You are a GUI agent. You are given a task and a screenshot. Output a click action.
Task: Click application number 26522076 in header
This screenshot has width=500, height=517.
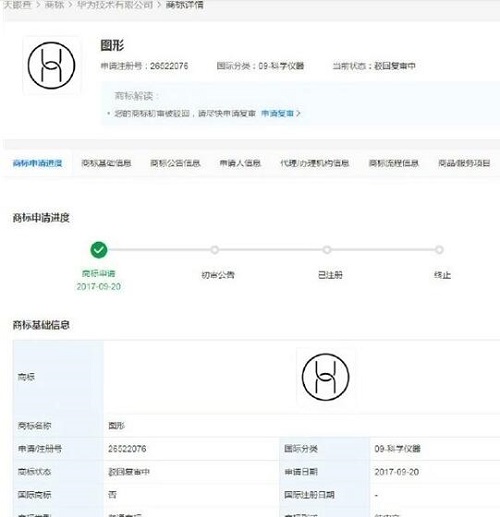pos(169,66)
